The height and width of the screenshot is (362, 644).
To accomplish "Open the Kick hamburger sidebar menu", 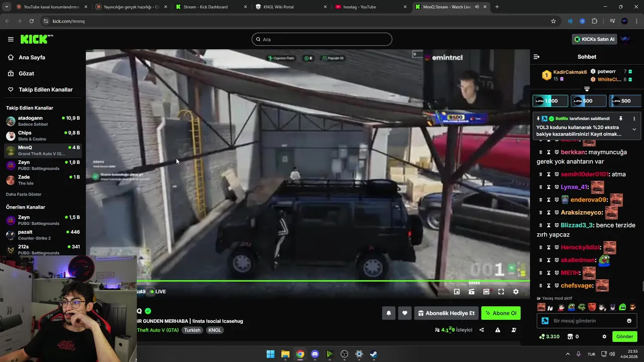I will pyautogui.click(x=11, y=39).
